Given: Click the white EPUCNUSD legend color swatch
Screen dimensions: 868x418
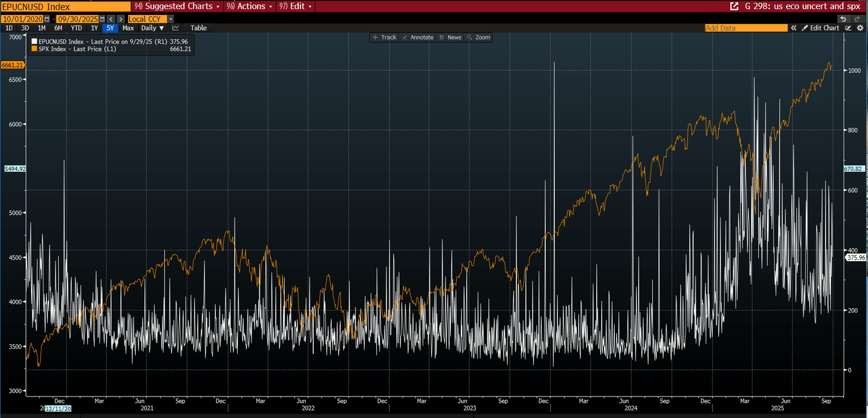Looking at the screenshot, I should 34,41.
